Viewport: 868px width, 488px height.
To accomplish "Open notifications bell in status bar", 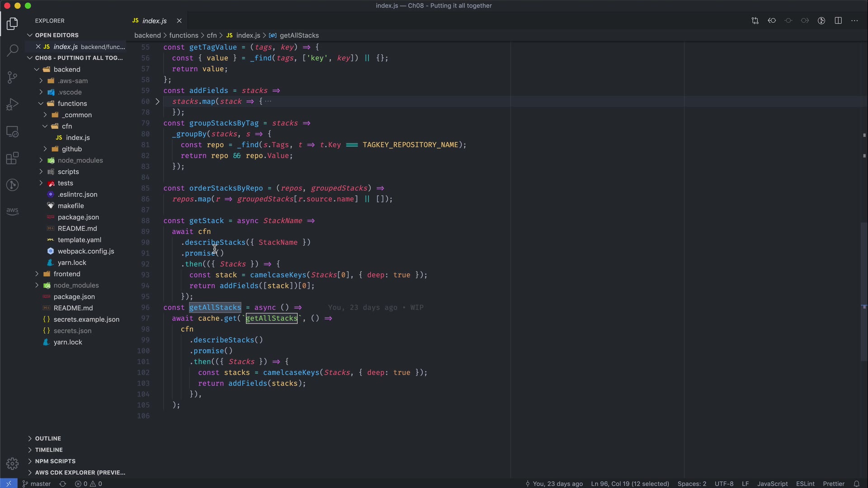I will (x=856, y=483).
